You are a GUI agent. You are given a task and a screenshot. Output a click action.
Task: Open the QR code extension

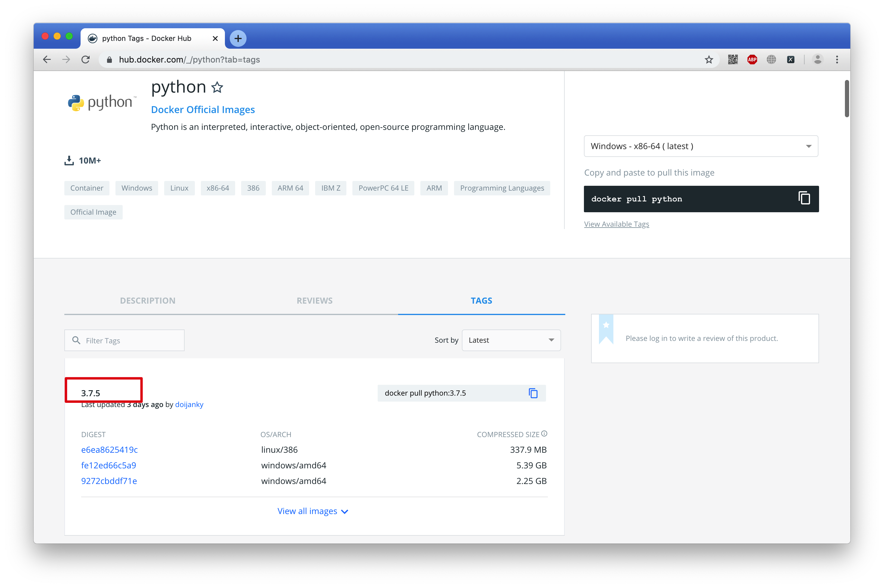pyautogui.click(x=732, y=60)
